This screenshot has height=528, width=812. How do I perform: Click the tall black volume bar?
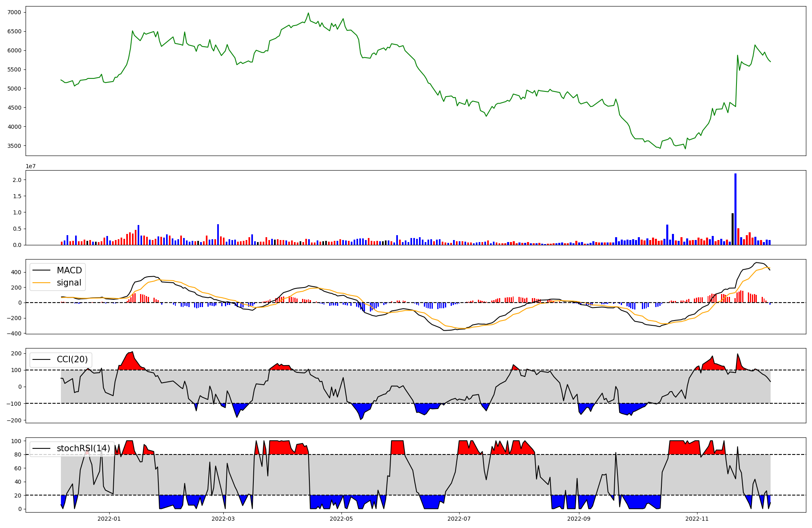(x=732, y=229)
